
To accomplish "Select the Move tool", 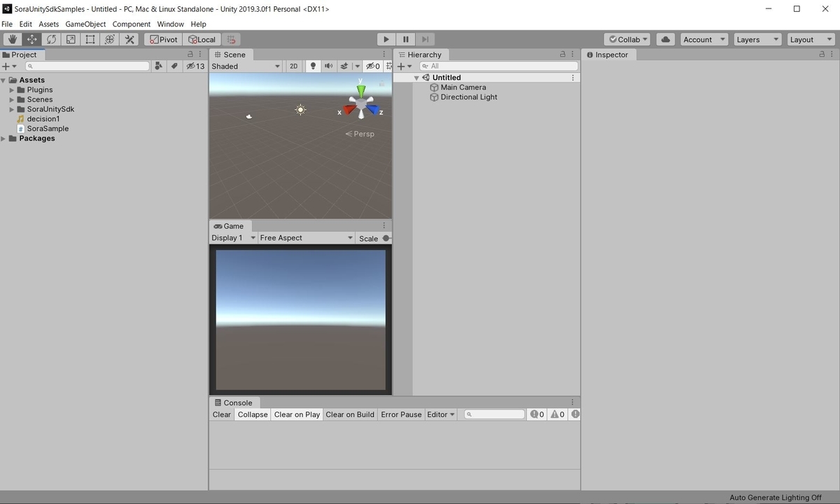I will [x=31, y=39].
